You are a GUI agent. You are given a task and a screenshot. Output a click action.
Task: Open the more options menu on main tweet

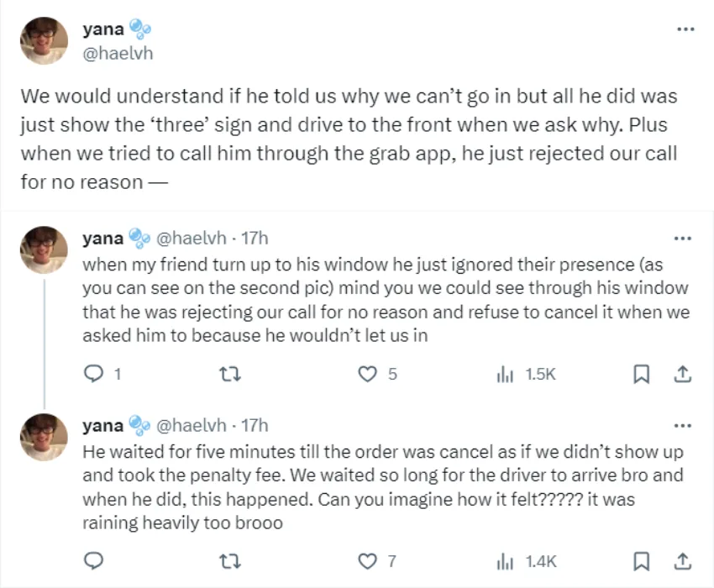tap(685, 29)
